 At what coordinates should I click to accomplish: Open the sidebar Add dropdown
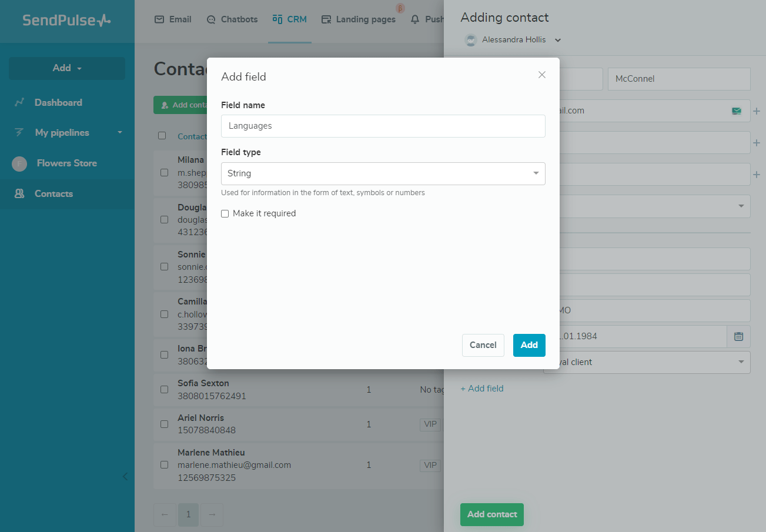67,68
